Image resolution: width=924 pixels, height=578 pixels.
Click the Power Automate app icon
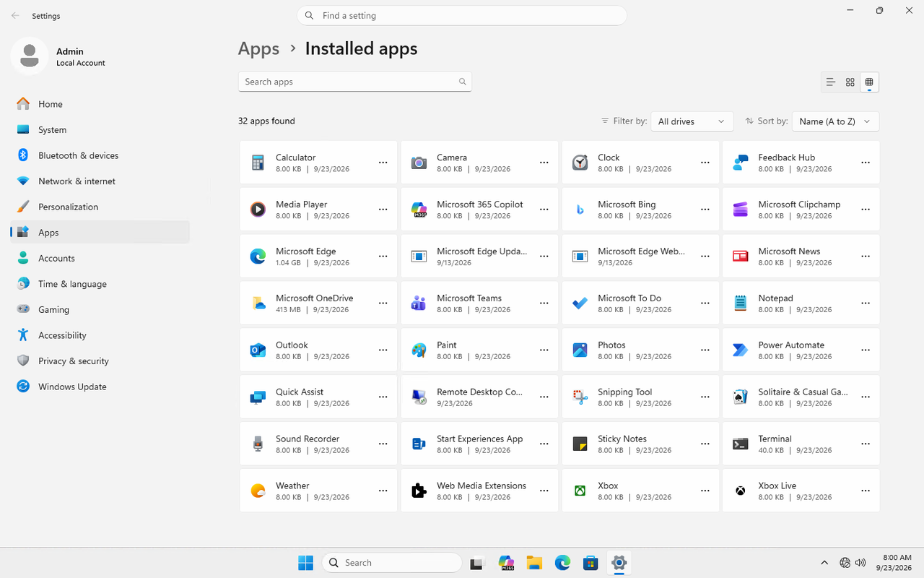(x=740, y=350)
